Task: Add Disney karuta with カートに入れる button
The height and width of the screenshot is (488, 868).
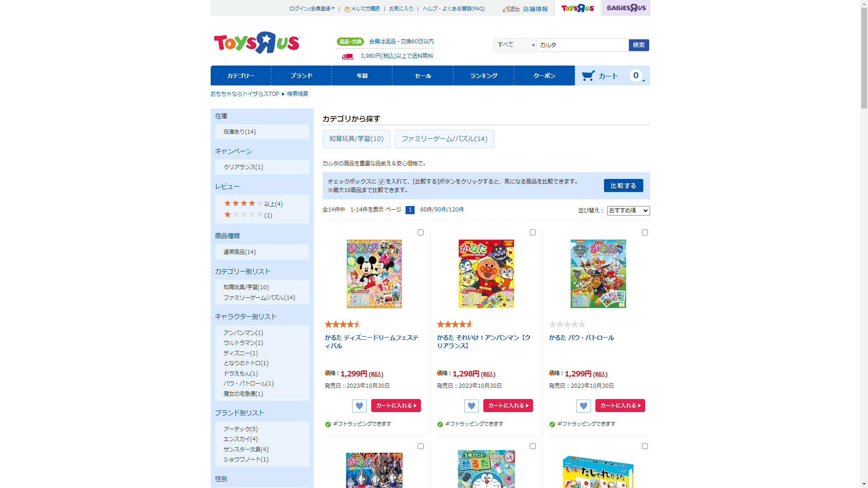Action: (x=396, y=406)
